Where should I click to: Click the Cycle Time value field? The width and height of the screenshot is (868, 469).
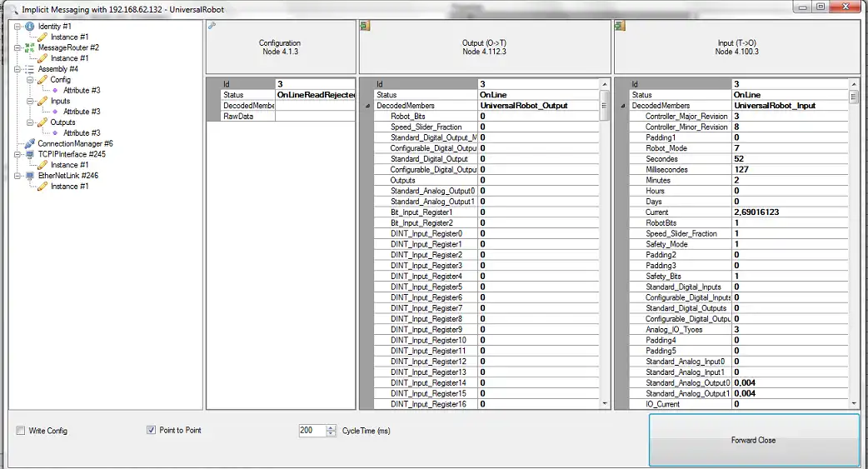(312, 430)
